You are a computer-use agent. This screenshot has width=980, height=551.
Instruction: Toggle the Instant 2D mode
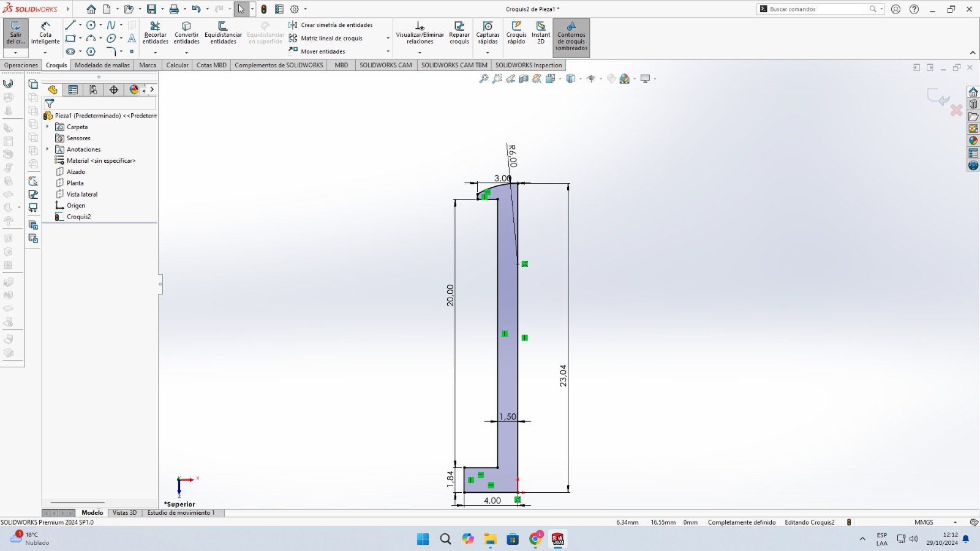click(540, 33)
